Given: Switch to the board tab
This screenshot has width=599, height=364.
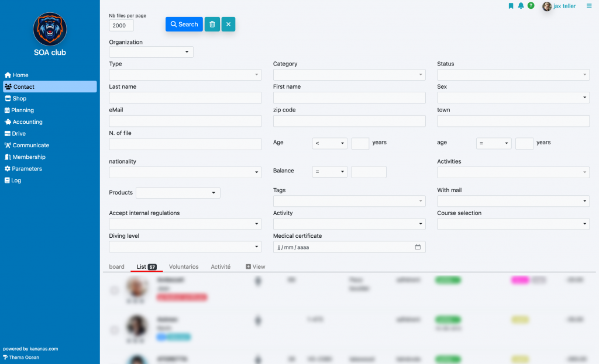Looking at the screenshot, I should coord(116,266).
